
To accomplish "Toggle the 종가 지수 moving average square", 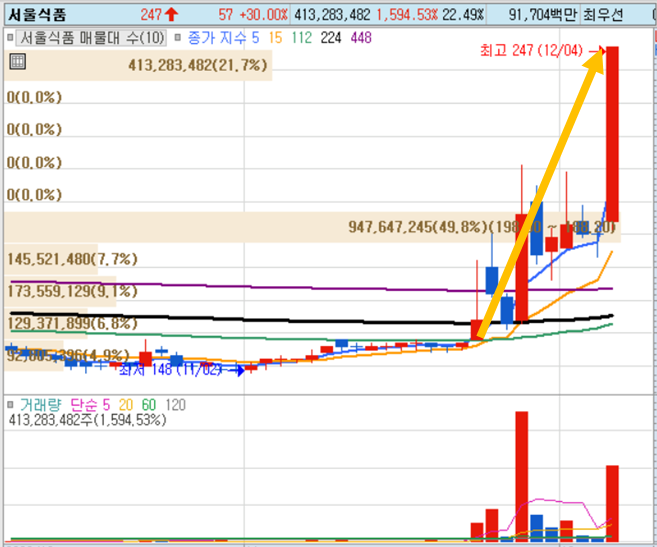I will coord(178,38).
